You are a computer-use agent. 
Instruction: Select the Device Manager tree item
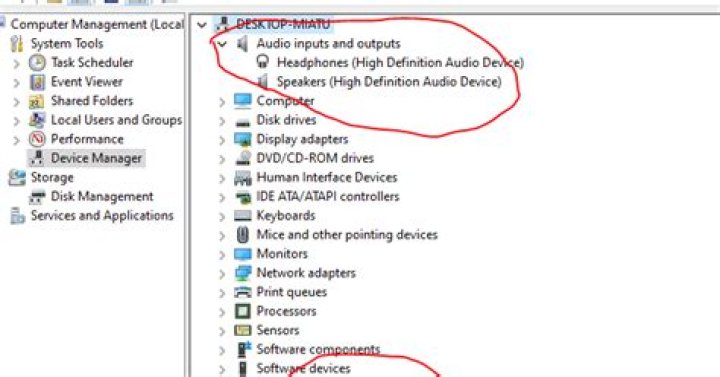coord(96,158)
